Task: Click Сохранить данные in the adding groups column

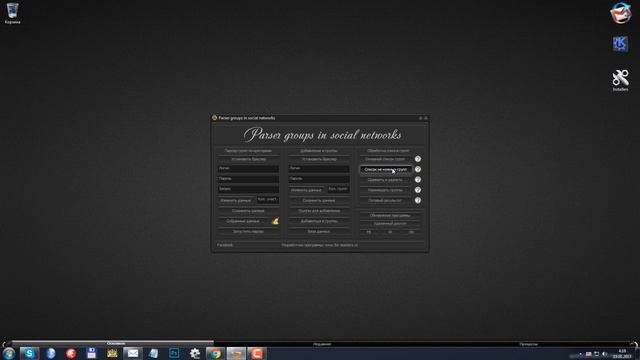Action: tap(319, 200)
